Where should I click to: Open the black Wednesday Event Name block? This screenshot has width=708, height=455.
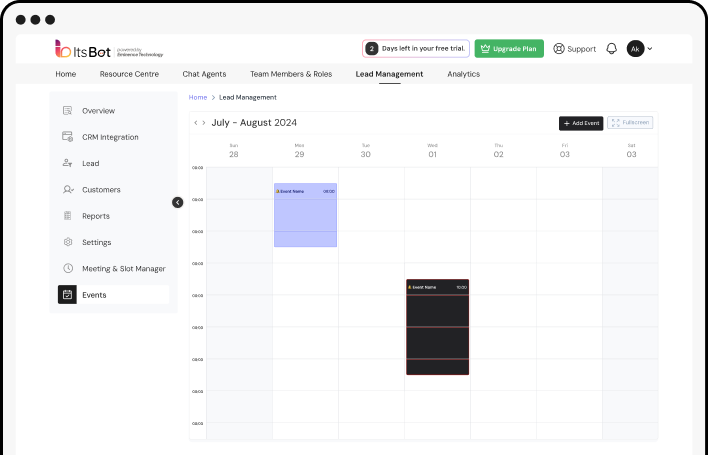[438, 327]
